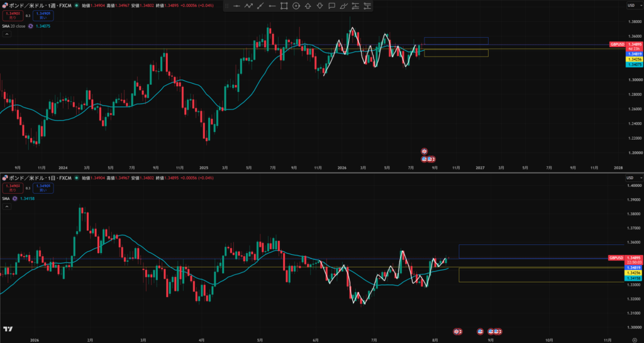Grab the drawing toolbar drag handle

(226, 6)
